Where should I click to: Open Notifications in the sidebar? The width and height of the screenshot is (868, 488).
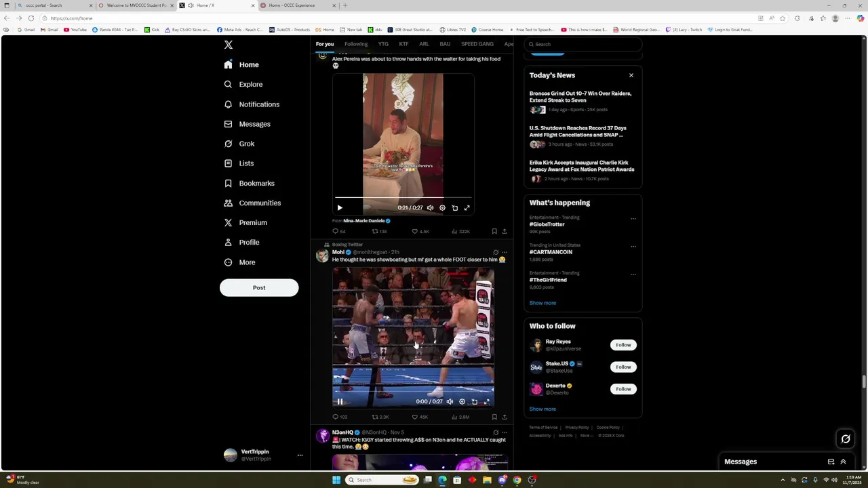[252, 104]
